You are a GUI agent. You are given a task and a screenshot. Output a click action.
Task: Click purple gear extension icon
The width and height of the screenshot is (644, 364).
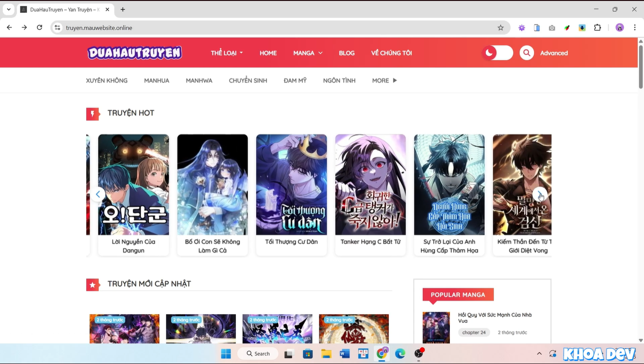(x=522, y=28)
